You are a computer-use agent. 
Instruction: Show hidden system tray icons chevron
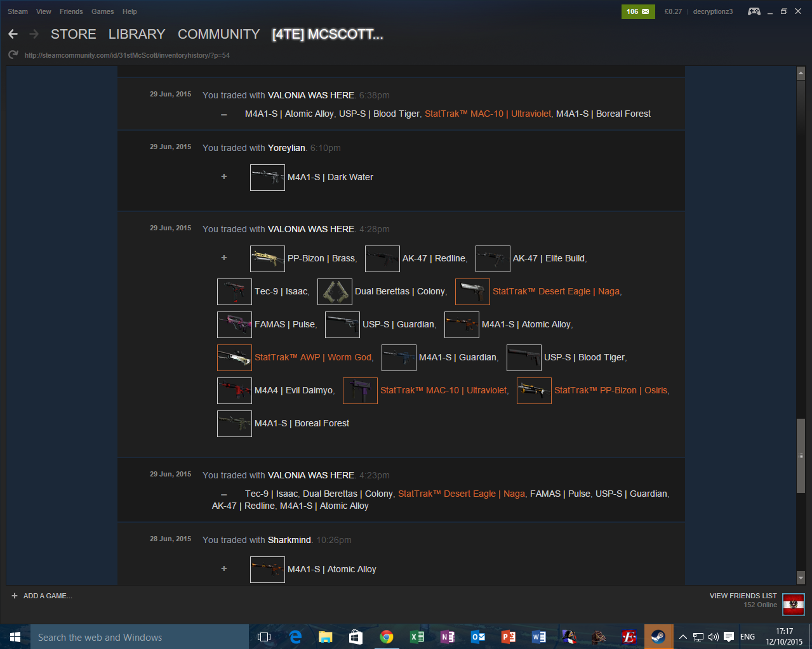click(x=682, y=637)
